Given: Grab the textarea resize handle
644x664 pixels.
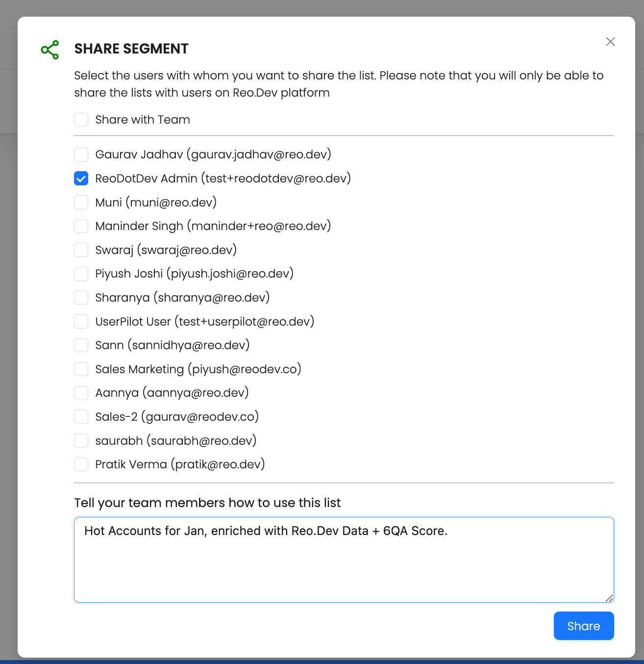Looking at the screenshot, I should pyautogui.click(x=609, y=598).
